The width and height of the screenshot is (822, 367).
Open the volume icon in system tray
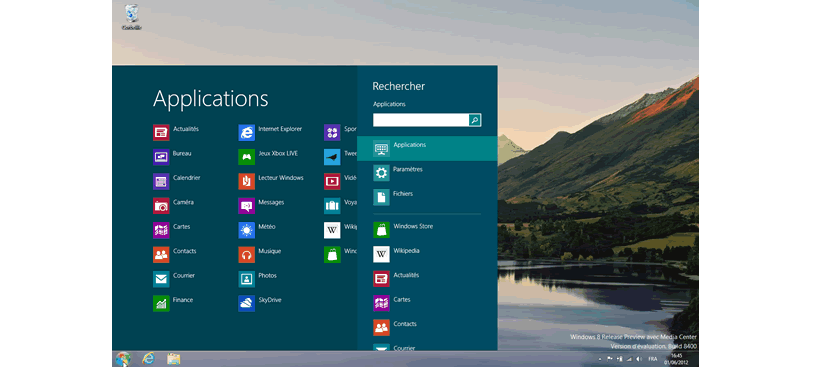(638, 359)
